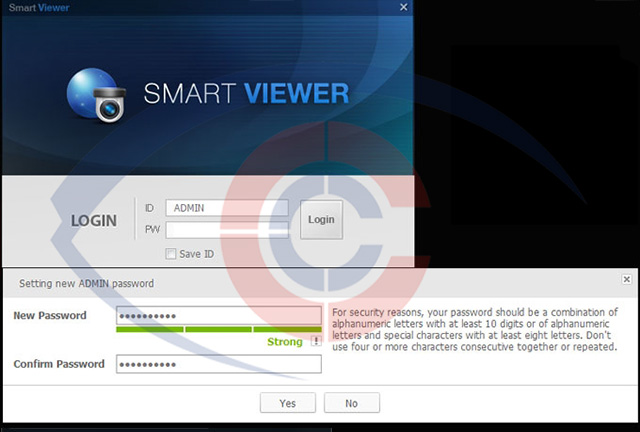The width and height of the screenshot is (640, 432).
Task: Click the 'LOGIN' heading text
Action: coord(94,220)
